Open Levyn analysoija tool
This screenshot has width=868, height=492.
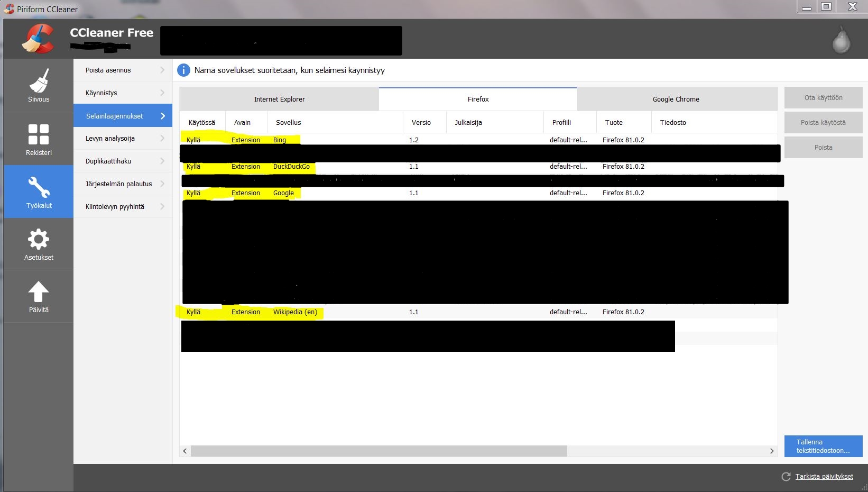(123, 138)
